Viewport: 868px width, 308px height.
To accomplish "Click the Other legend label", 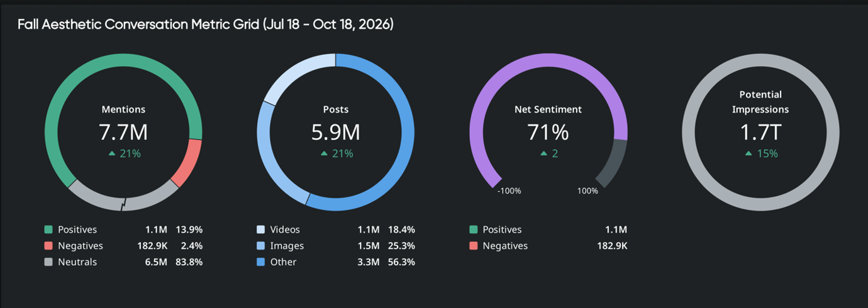I will click(x=283, y=262).
